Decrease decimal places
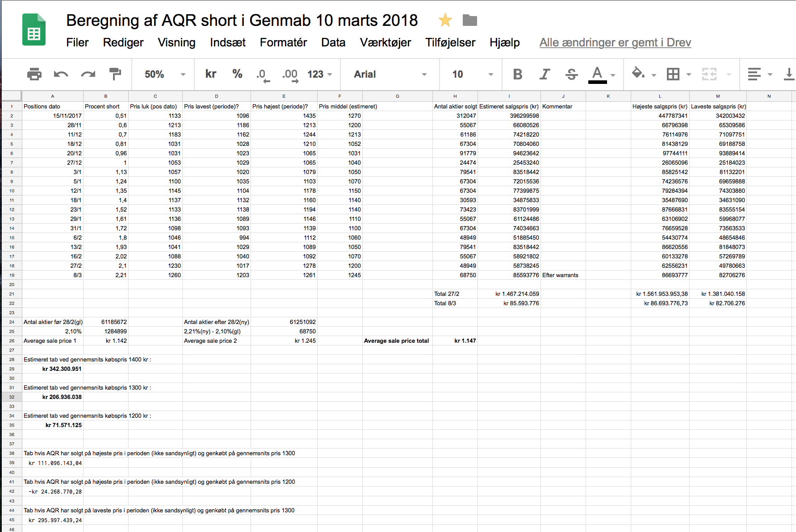The width and height of the screenshot is (796, 532). 263,75
